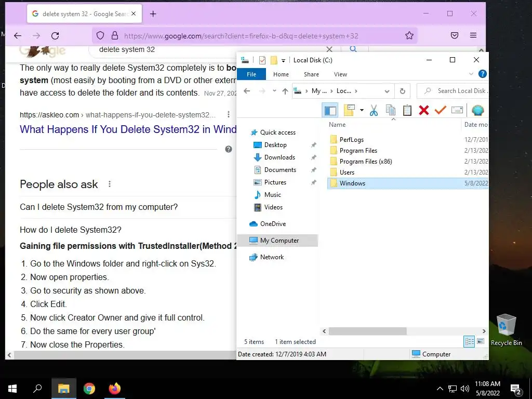Viewport: 532px width, 399px height.
Task: Open 'What Happens If You Delete System32' link
Action: 128,129
